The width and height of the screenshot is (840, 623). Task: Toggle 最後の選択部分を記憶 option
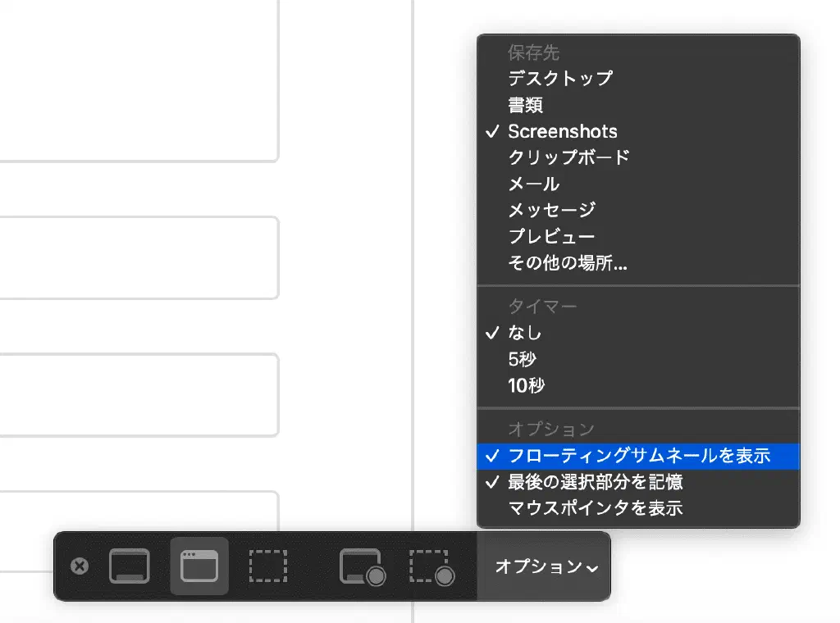pyautogui.click(x=595, y=482)
